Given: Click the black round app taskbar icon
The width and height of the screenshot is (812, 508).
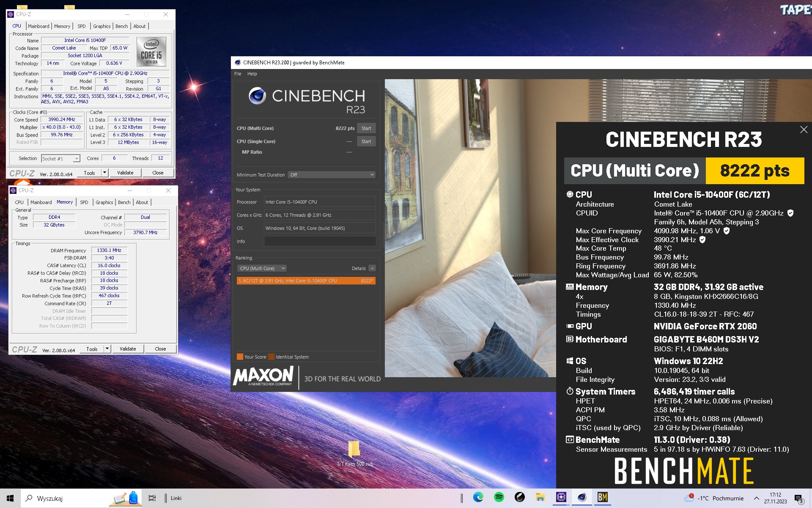Looking at the screenshot, I should tap(519, 497).
